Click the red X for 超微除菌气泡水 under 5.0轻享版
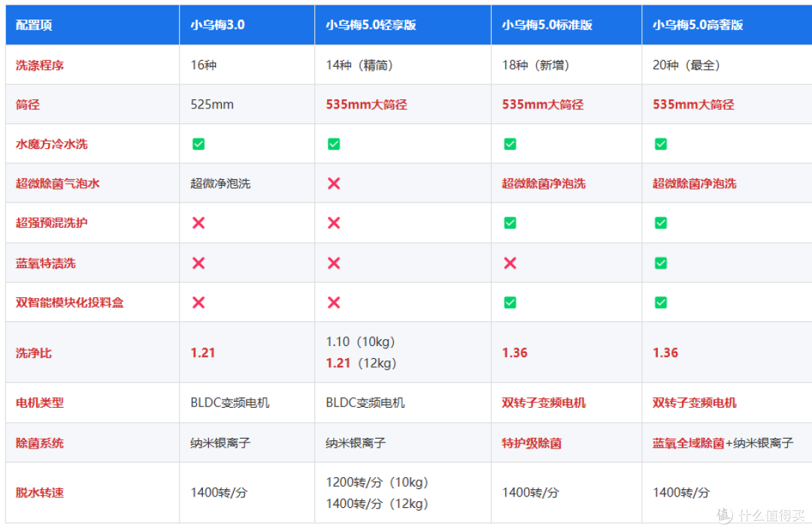812x532 pixels. click(334, 184)
